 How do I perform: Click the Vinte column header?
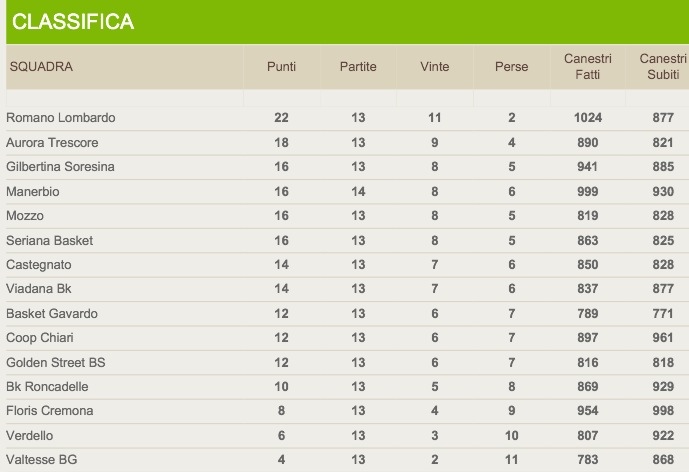pos(435,67)
